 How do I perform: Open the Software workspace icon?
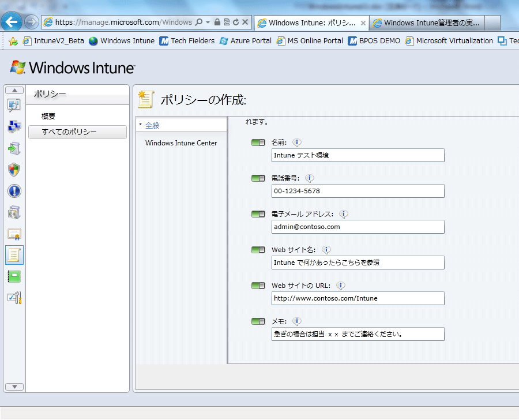pyautogui.click(x=14, y=212)
